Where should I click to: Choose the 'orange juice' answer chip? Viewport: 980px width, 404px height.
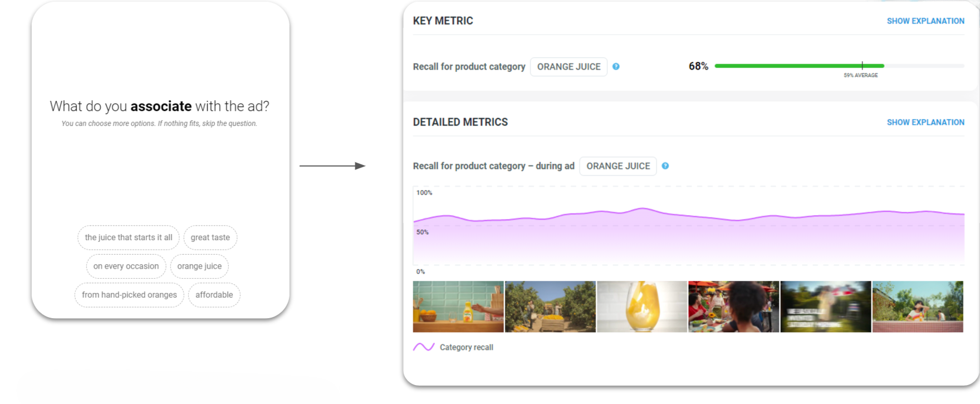[199, 266]
